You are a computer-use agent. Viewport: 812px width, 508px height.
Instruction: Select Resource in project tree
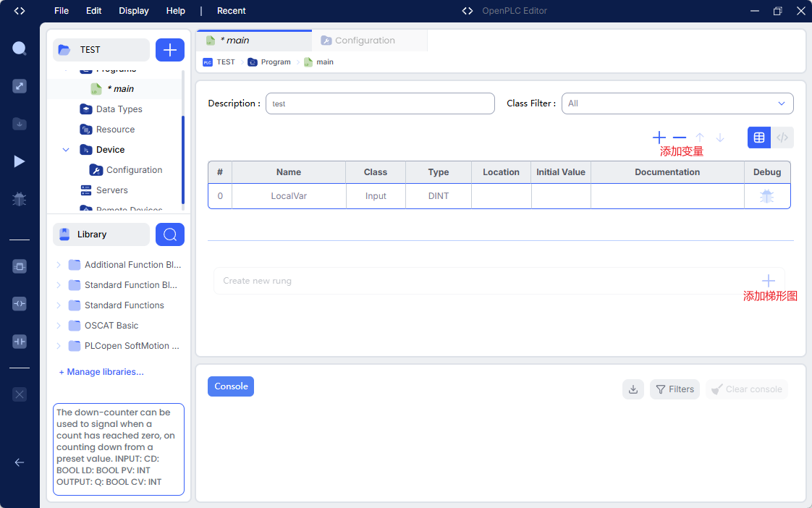click(115, 130)
